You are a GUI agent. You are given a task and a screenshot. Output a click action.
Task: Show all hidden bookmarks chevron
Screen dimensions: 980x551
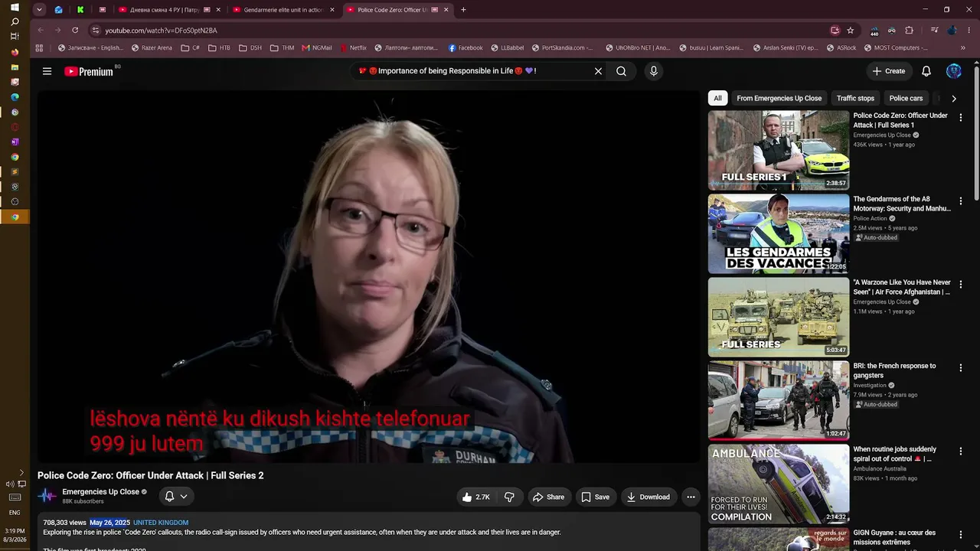coord(962,47)
